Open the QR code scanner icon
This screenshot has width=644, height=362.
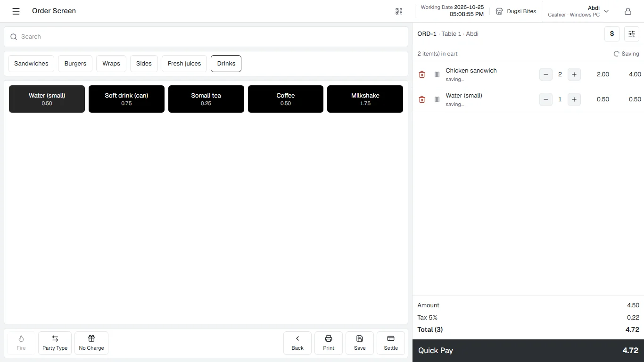tap(399, 11)
